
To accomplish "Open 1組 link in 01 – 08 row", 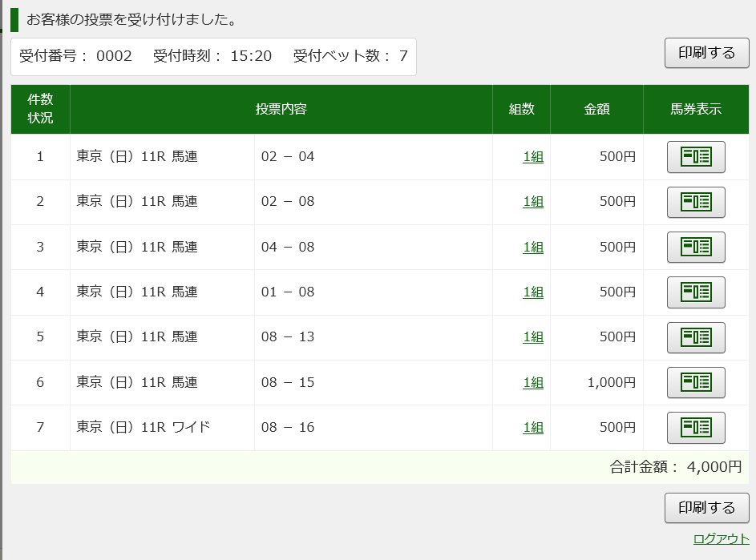I will (533, 292).
